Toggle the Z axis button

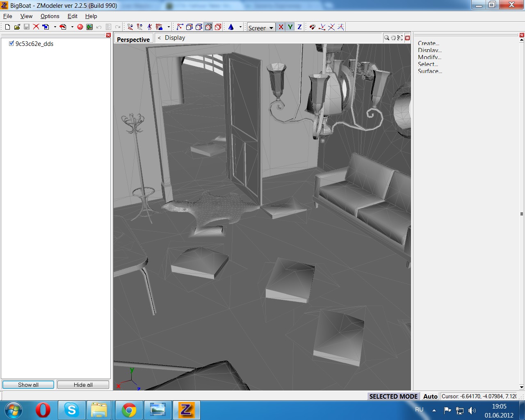tap(299, 27)
